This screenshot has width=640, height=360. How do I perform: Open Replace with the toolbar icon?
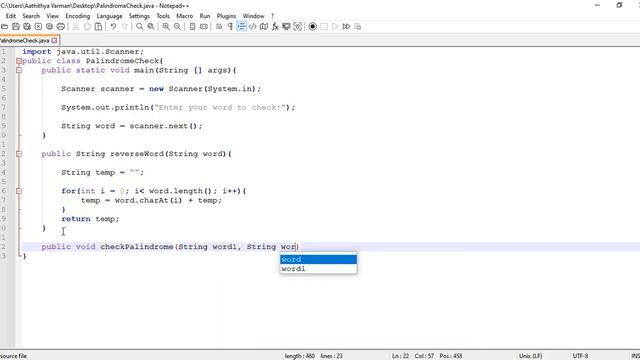click(x=151, y=27)
